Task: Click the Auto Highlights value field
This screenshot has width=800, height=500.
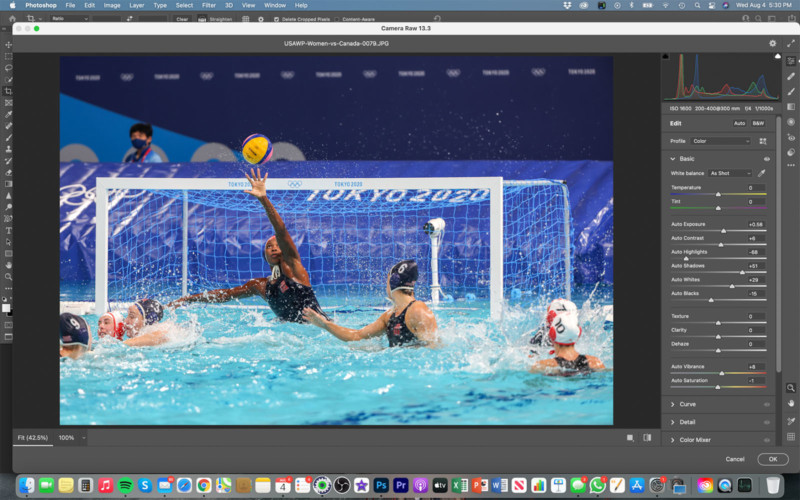Action: 754,252
